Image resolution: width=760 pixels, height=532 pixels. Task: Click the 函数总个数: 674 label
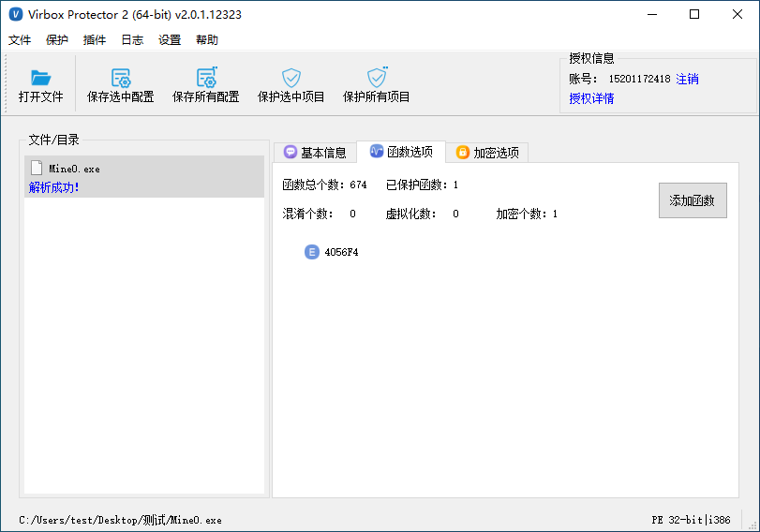324,185
